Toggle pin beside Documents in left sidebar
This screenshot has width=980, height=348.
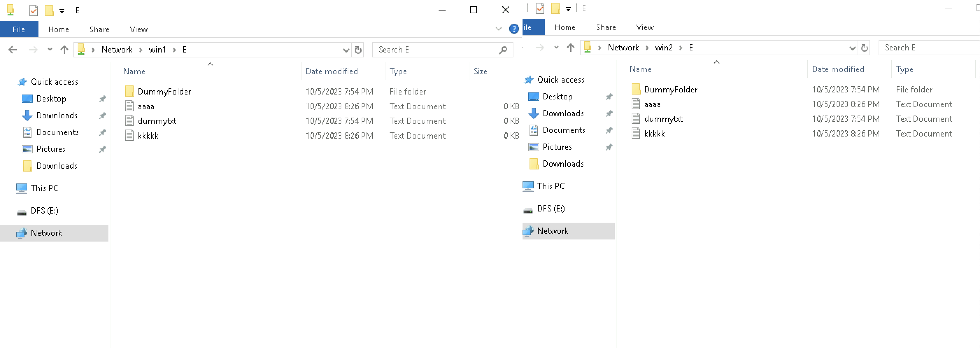coord(102,132)
